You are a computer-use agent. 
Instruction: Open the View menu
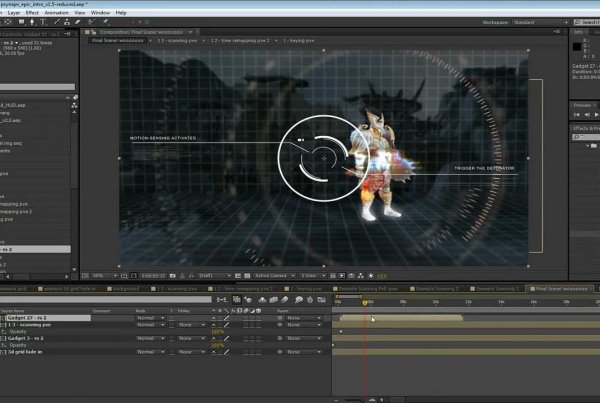80,13
